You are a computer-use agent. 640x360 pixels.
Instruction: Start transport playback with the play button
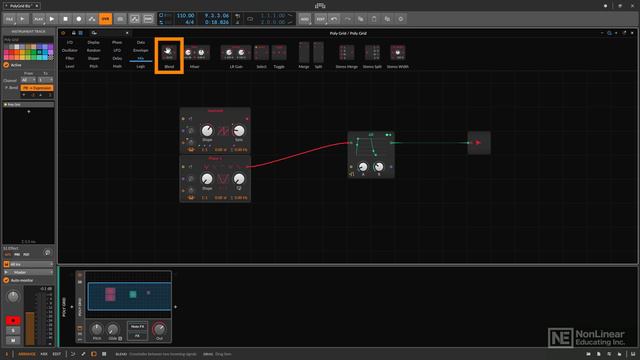52,19
